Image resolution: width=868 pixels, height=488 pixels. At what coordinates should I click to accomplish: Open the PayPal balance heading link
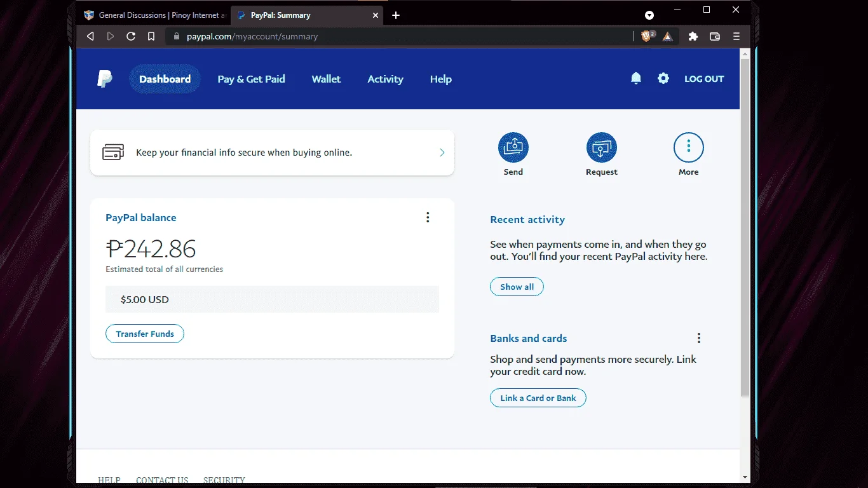(x=141, y=217)
